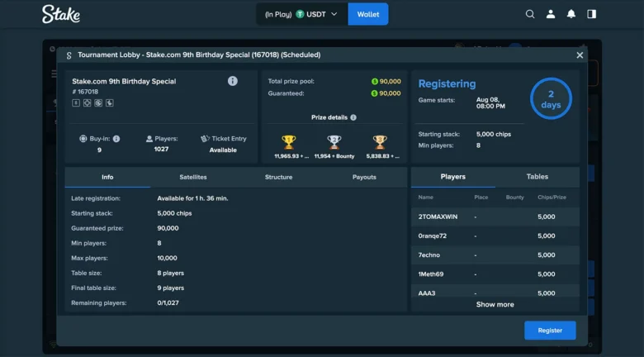
Task: Select player row AAA3
Action: tap(495, 293)
